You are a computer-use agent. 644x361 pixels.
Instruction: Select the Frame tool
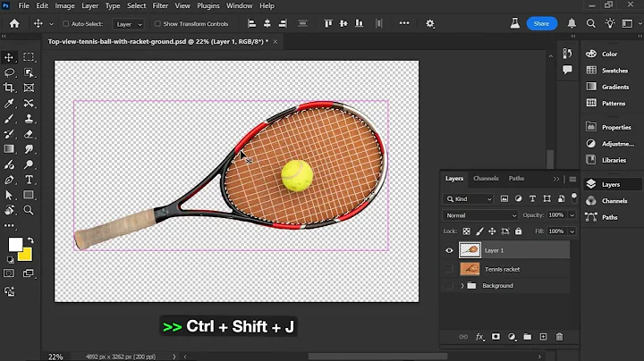point(29,88)
